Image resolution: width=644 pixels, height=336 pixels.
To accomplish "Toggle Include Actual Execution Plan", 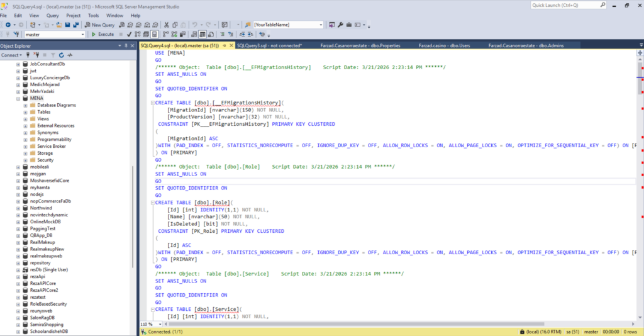I will click(165, 35).
